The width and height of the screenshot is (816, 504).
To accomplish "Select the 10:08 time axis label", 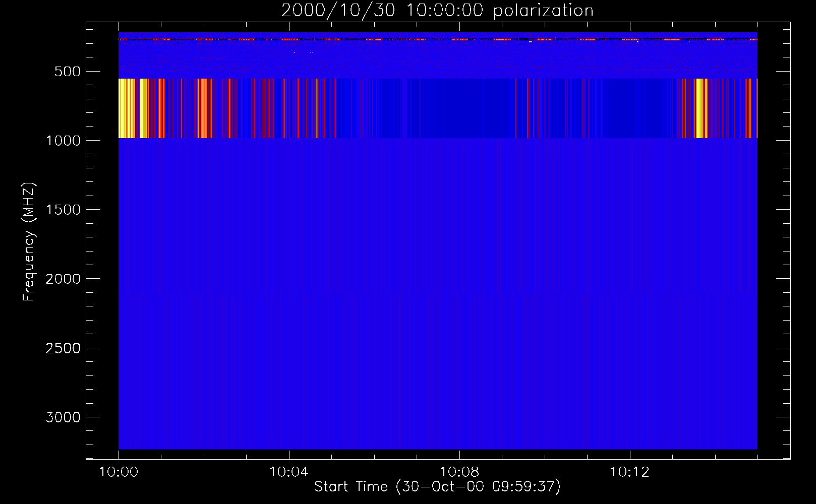I will (x=459, y=472).
